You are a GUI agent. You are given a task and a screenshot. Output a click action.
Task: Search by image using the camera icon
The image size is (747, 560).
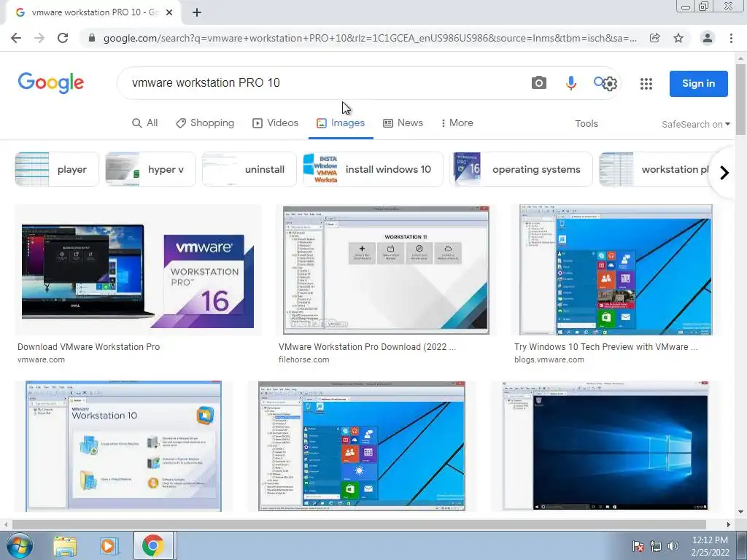(539, 83)
